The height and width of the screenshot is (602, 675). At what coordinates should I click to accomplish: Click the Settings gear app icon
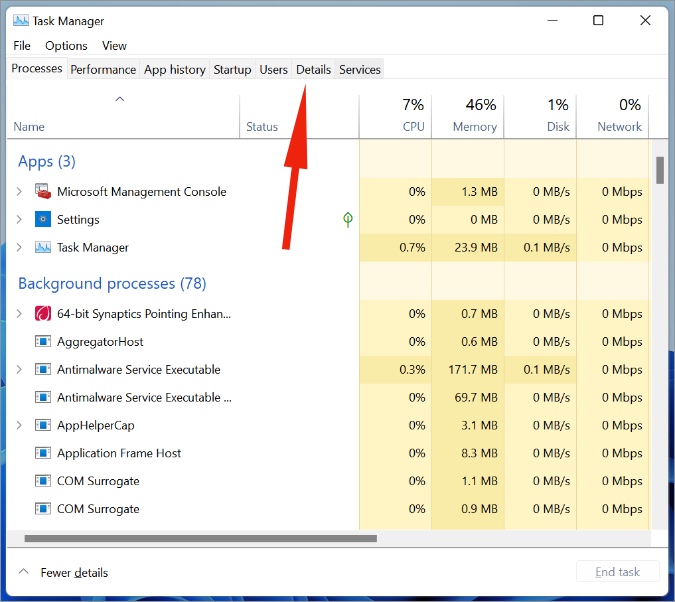click(43, 219)
